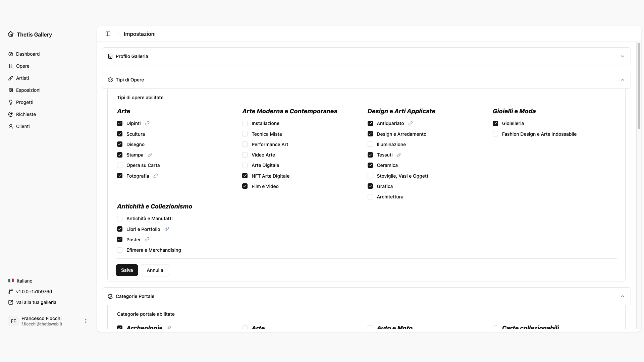
Task: Click the link icon beside Tessuti
Action: point(399,155)
